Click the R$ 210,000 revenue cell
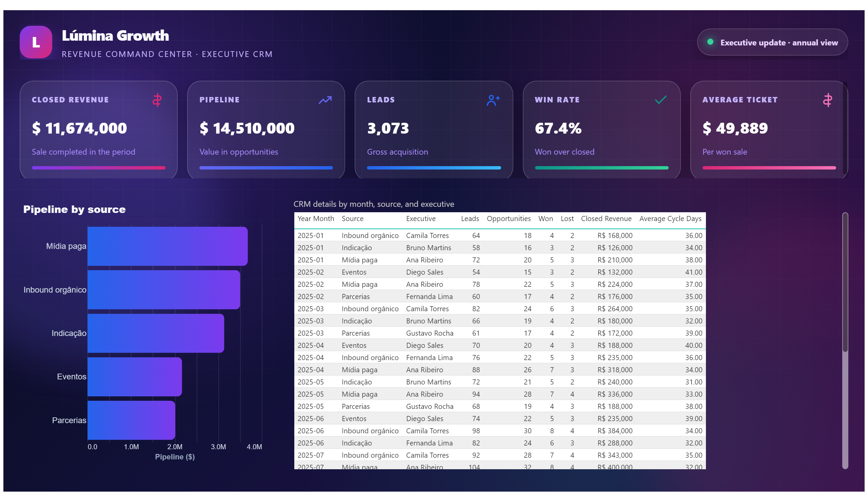The width and height of the screenshot is (868, 495). pyautogui.click(x=614, y=260)
